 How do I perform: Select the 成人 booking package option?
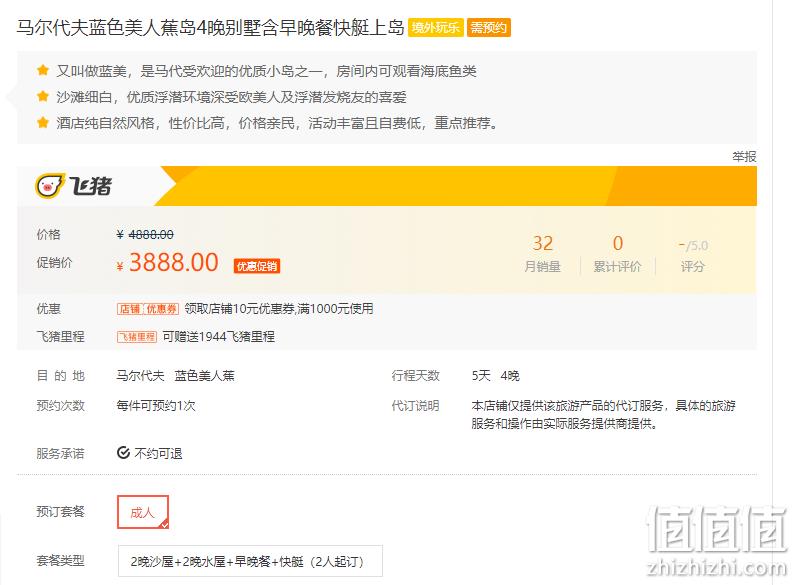[143, 512]
